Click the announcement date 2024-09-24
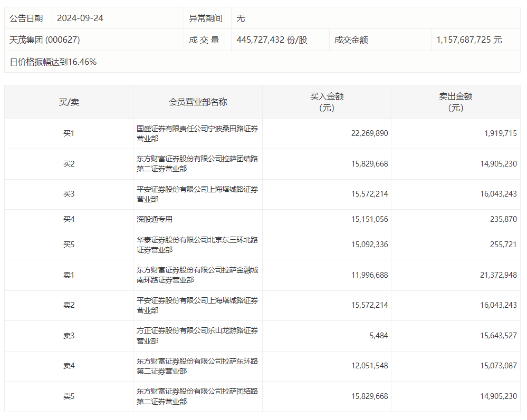This screenshot has width=527, height=420. click(x=80, y=18)
